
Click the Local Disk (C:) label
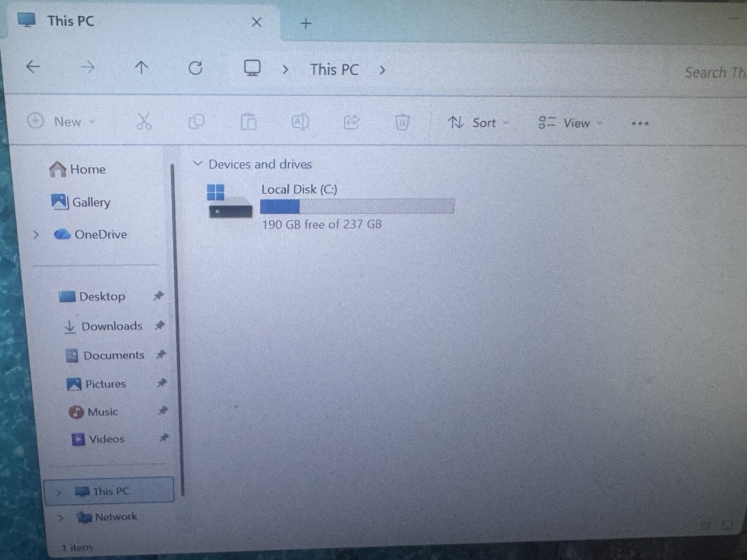299,189
